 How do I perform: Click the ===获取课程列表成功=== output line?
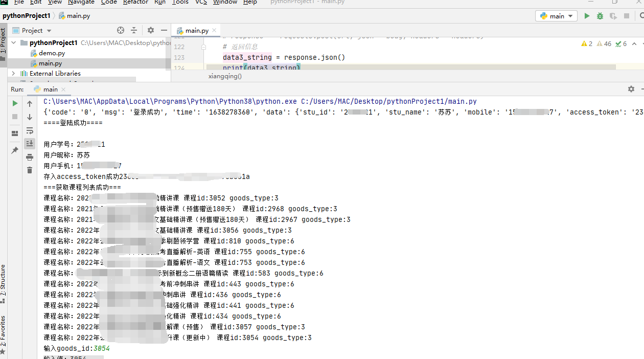tap(82, 187)
